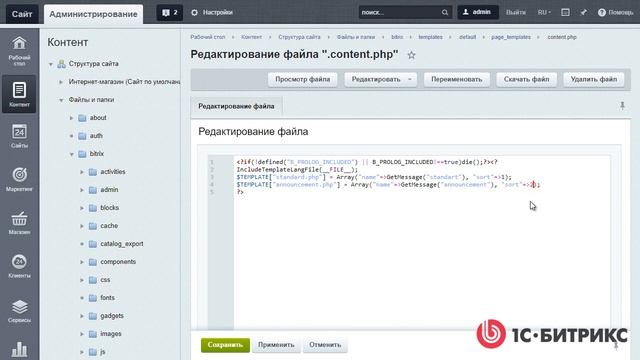The width and height of the screenshot is (640, 360).
Task: Select the gadgets folder
Action: click(x=112, y=316)
